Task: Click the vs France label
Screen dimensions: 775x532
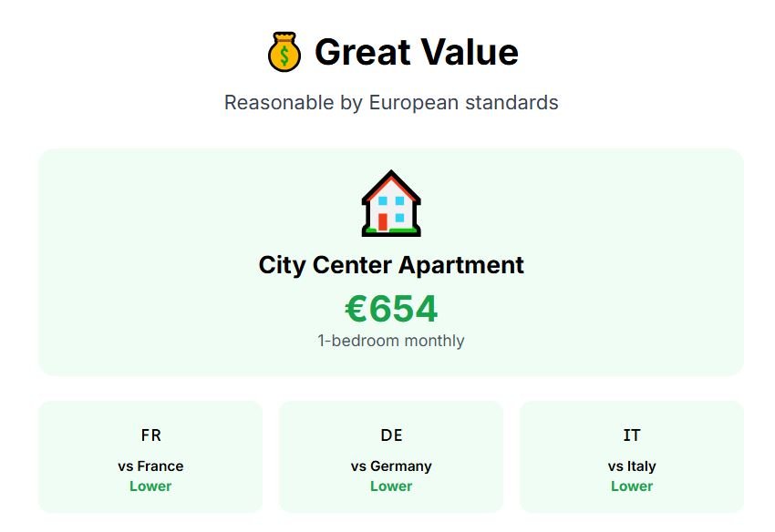Action: 150,465
